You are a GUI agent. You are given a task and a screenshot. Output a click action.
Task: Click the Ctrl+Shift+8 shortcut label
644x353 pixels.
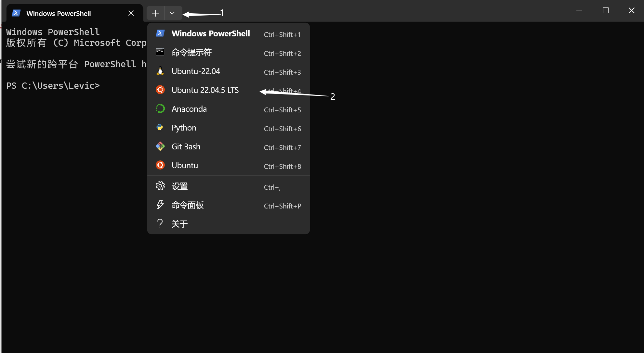[282, 166]
